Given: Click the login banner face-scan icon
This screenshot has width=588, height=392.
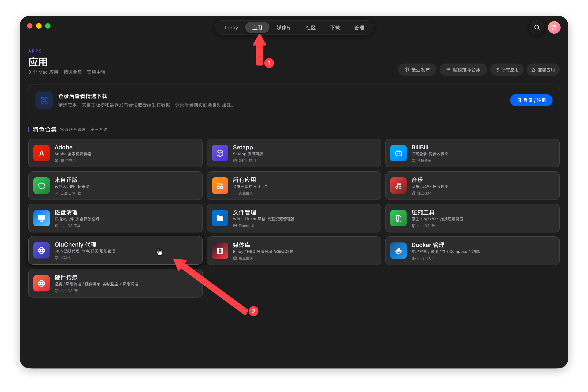Looking at the screenshot, I should (44, 100).
